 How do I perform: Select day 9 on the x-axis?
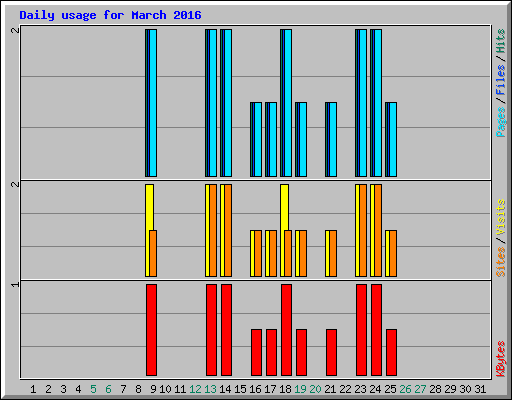coord(153,389)
